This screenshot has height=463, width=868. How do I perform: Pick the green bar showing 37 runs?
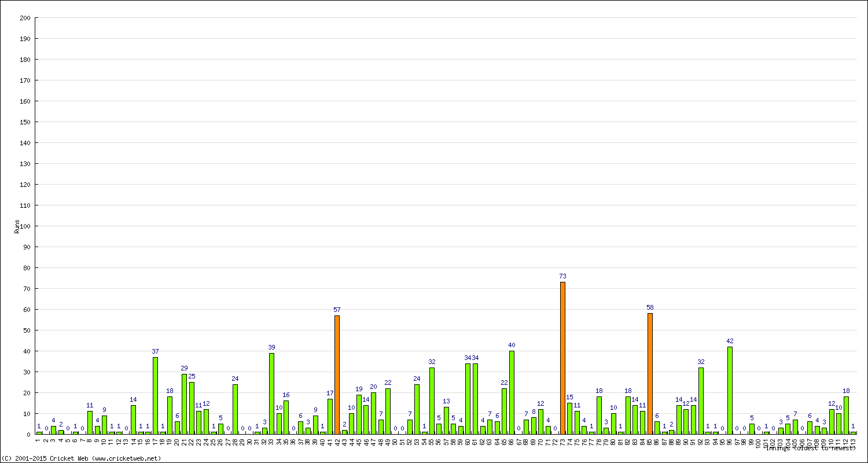pos(155,396)
